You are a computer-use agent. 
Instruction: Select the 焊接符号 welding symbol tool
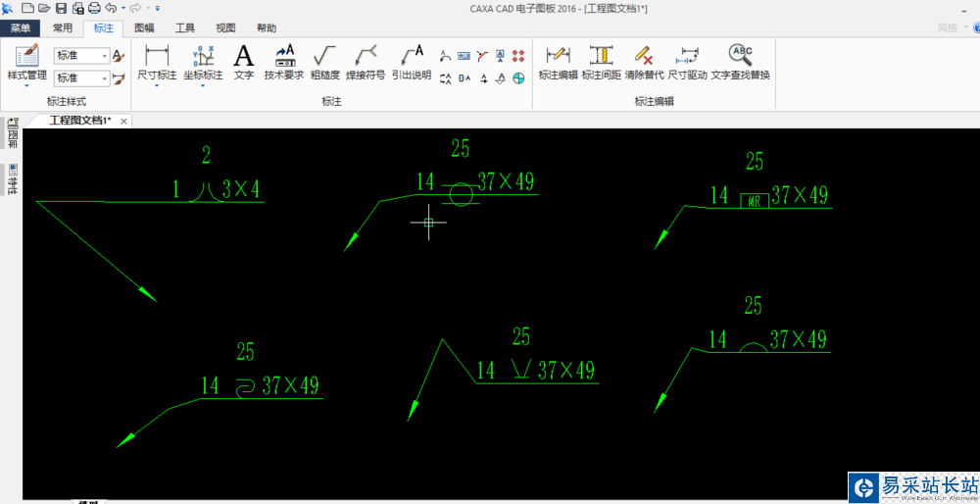point(366,62)
